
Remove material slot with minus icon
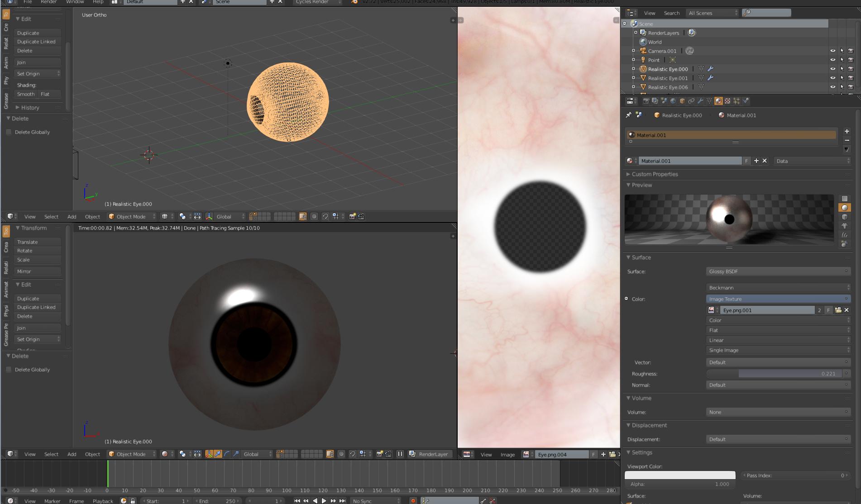pos(847,140)
